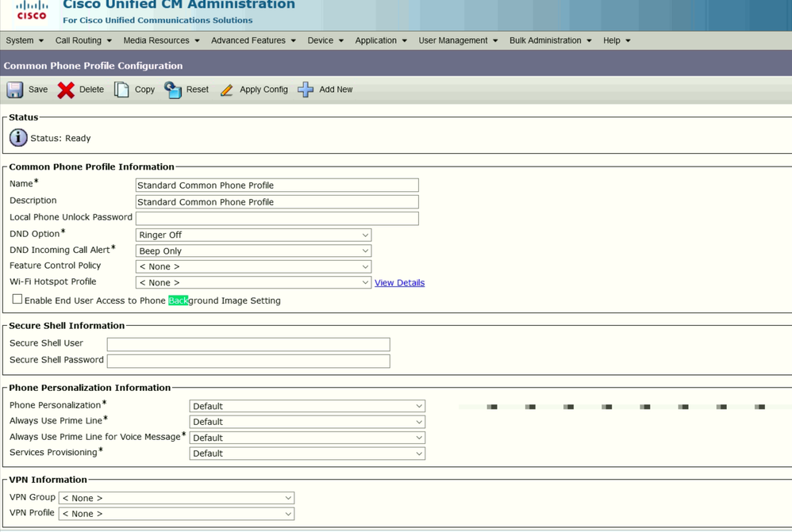Viewport: 792px width, 532px height.
Task: Click the Apply Config text button
Action: 263,90
